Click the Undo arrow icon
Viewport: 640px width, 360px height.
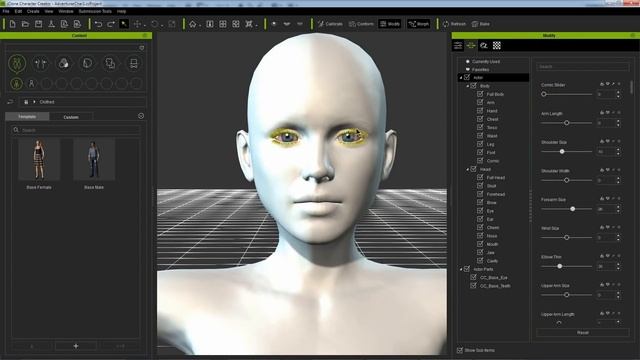click(98, 24)
